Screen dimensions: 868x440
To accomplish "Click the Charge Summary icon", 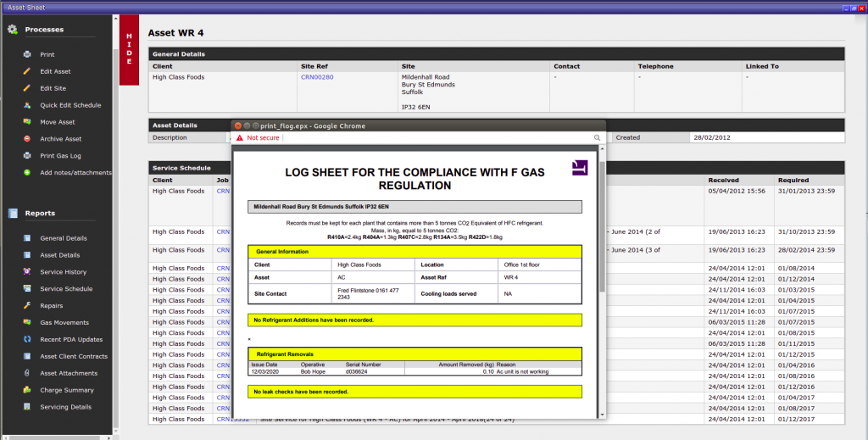I will 27,390.
